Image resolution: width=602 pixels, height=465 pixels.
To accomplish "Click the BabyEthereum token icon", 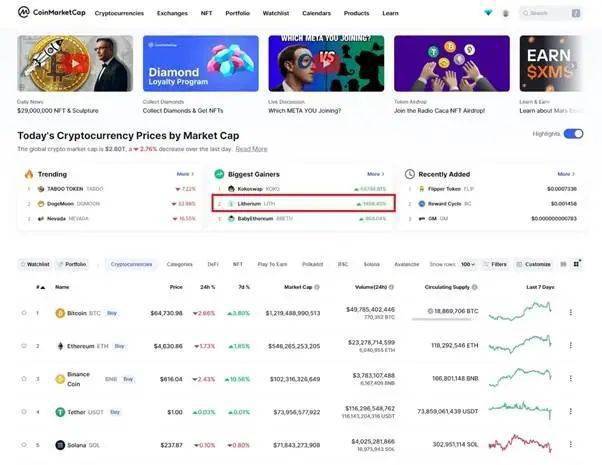I will coord(231,218).
